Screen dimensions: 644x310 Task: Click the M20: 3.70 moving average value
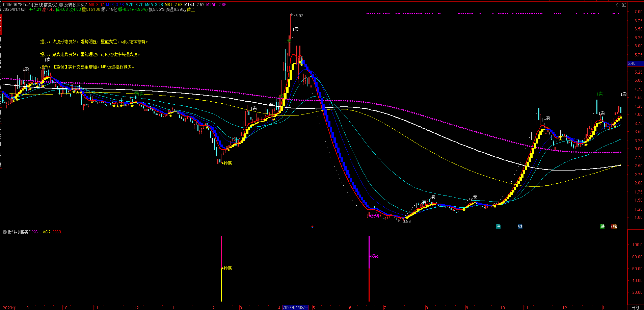point(134,5)
